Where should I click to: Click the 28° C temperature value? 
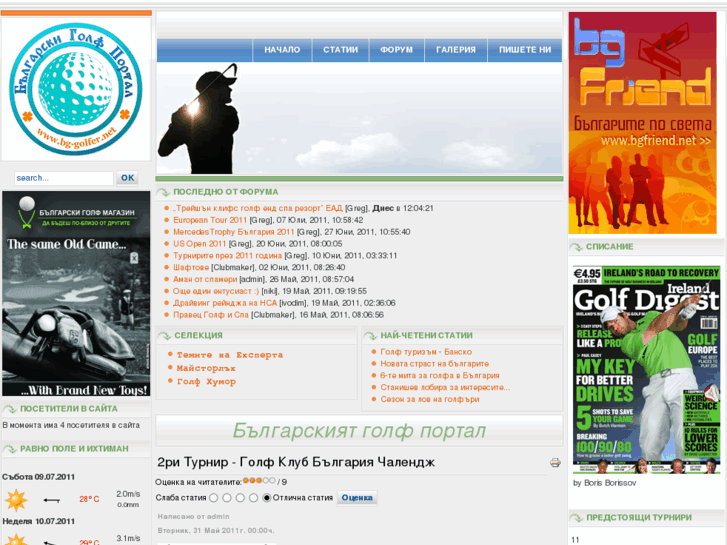[89, 500]
